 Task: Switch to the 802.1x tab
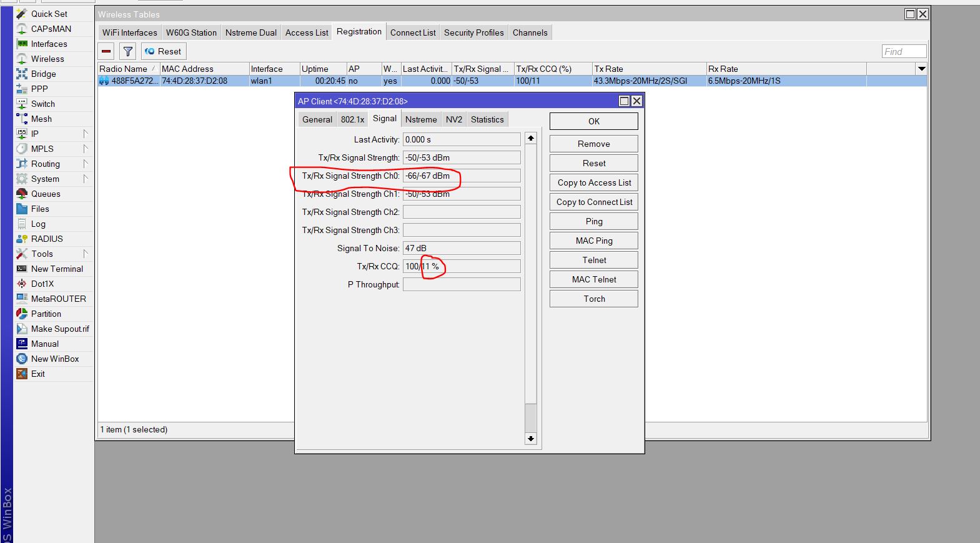[352, 119]
